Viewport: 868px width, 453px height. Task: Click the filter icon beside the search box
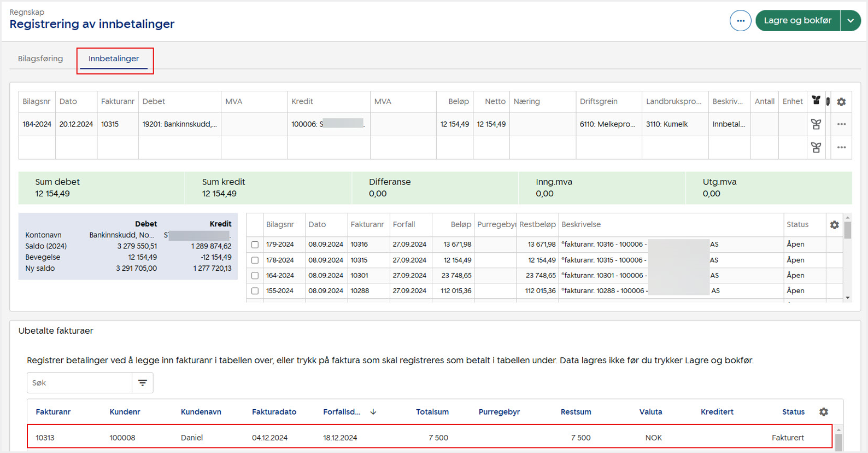point(143,383)
